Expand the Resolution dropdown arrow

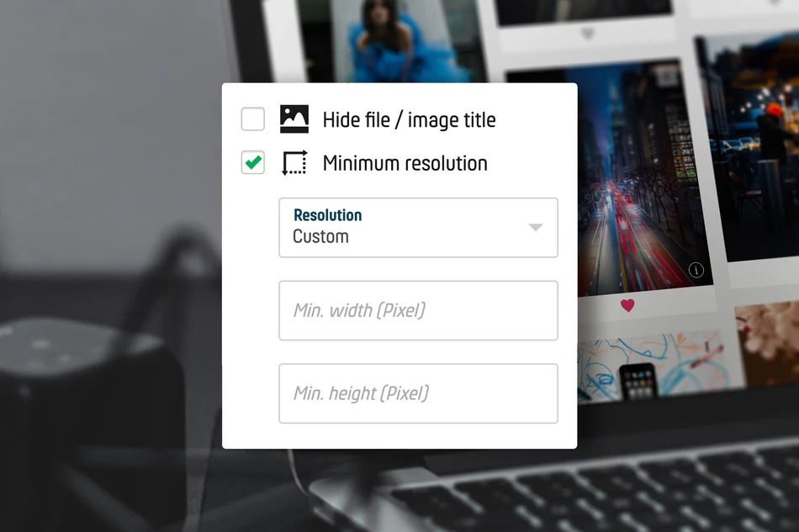536,228
